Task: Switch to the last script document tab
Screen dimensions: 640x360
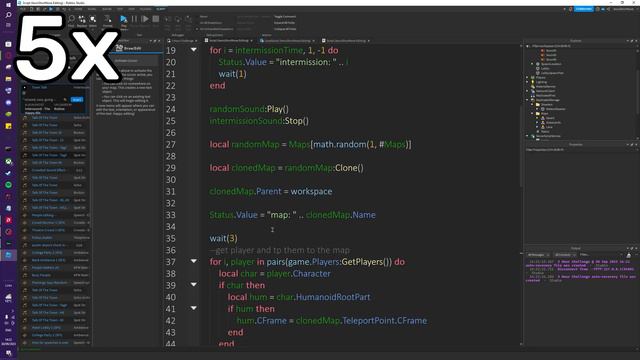Action: click(346, 41)
